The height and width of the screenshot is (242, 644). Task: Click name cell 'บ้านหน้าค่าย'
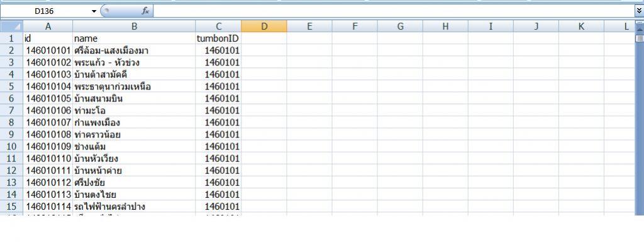pos(135,170)
